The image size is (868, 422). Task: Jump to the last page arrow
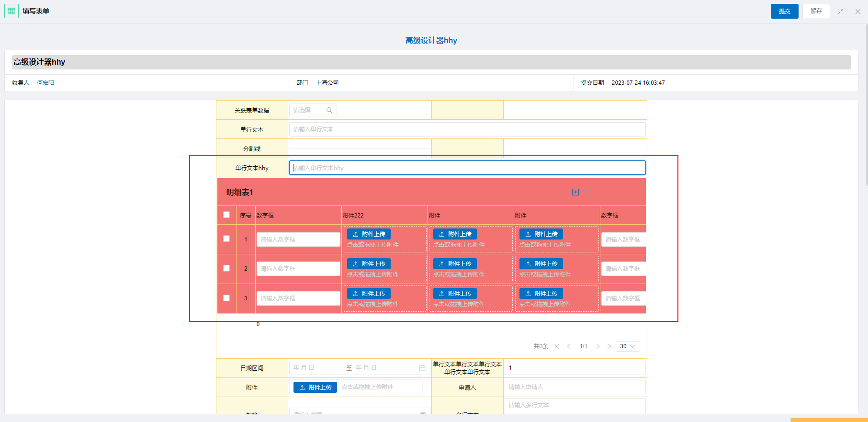[609, 346]
